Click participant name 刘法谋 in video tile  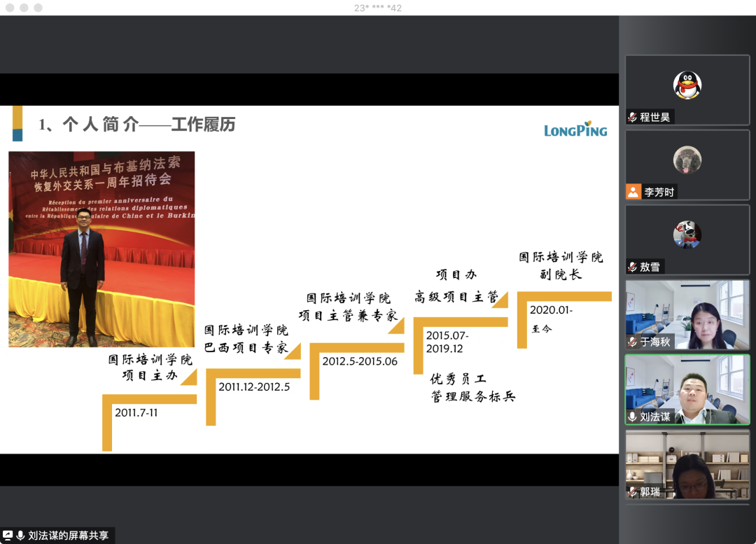655,417
